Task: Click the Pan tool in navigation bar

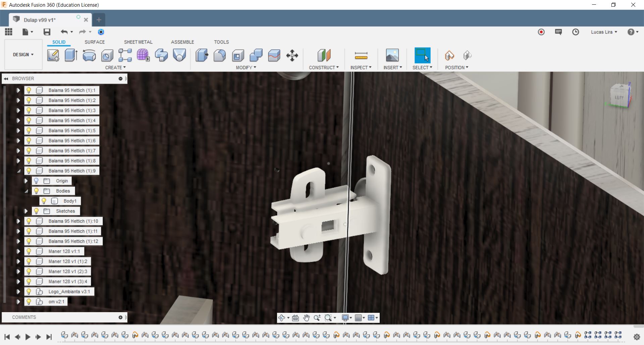Action: point(307,318)
